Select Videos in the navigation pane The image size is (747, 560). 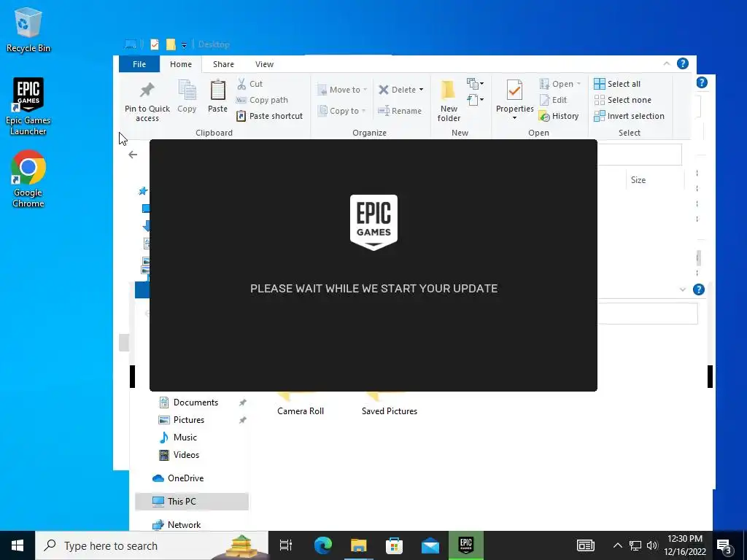(186, 455)
